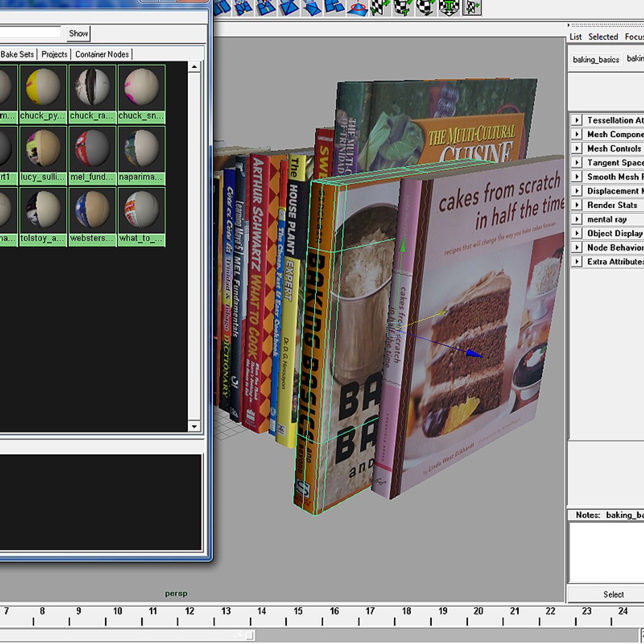Grab the yellow axis move manipulator arrow
644x644 pixels.
pyautogui.click(x=442, y=314)
